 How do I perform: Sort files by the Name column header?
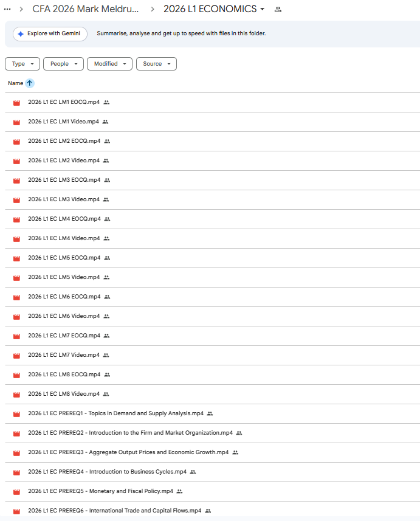coord(15,83)
